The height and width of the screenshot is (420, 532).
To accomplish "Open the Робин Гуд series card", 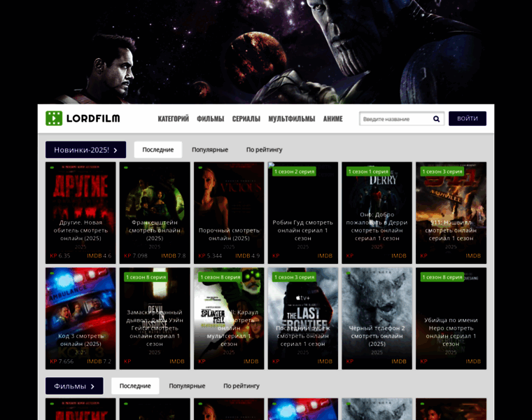I will tap(303, 213).
